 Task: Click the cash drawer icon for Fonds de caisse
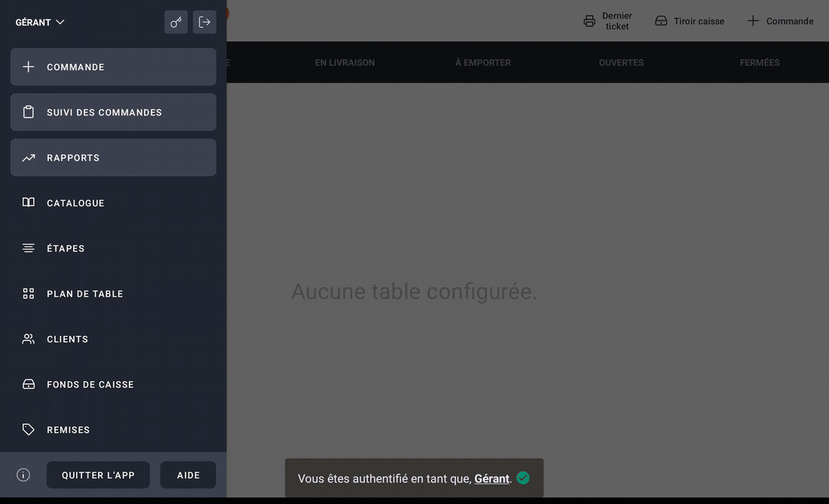29,384
